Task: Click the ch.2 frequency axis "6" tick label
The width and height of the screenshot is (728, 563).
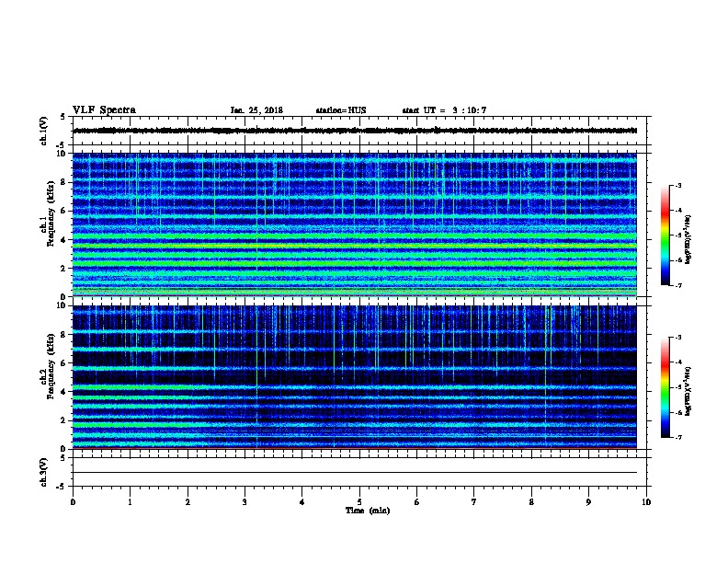Action: 63,362
